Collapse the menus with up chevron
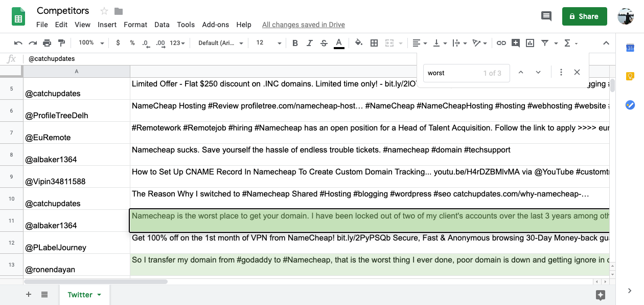The image size is (644, 305). [x=606, y=43]
